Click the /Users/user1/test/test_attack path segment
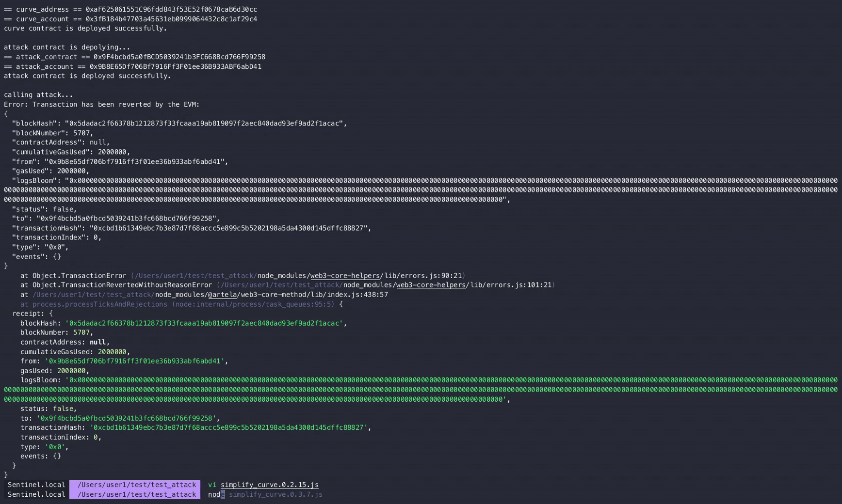The height and width of the screenshot is (504, 842). point(135,485)
